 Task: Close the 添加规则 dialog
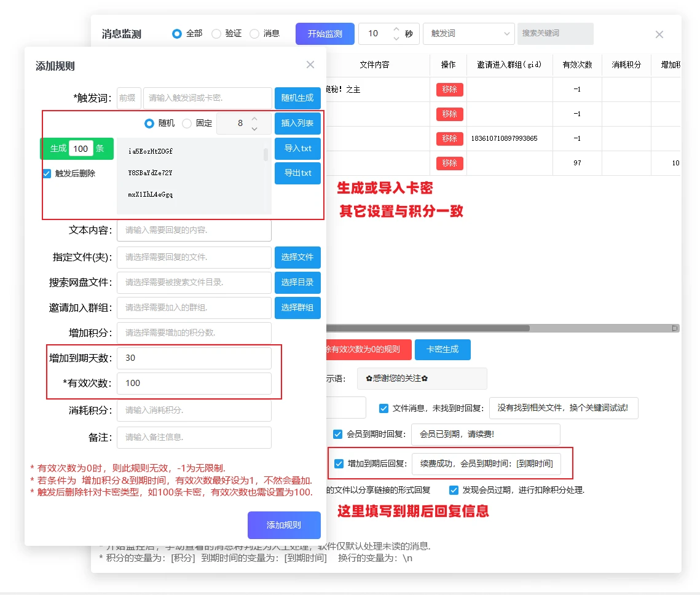click(310, 65)
